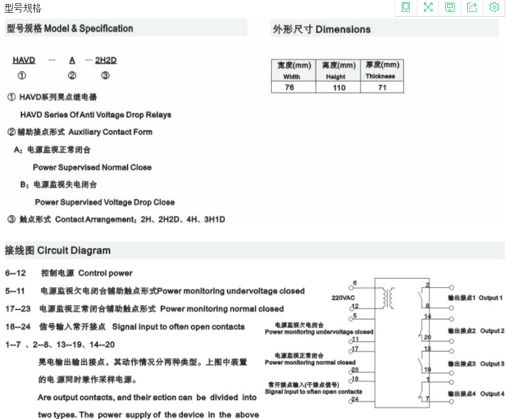Open the gear settings icon
This screenshot has height=419, width=532.
[494, 7]
